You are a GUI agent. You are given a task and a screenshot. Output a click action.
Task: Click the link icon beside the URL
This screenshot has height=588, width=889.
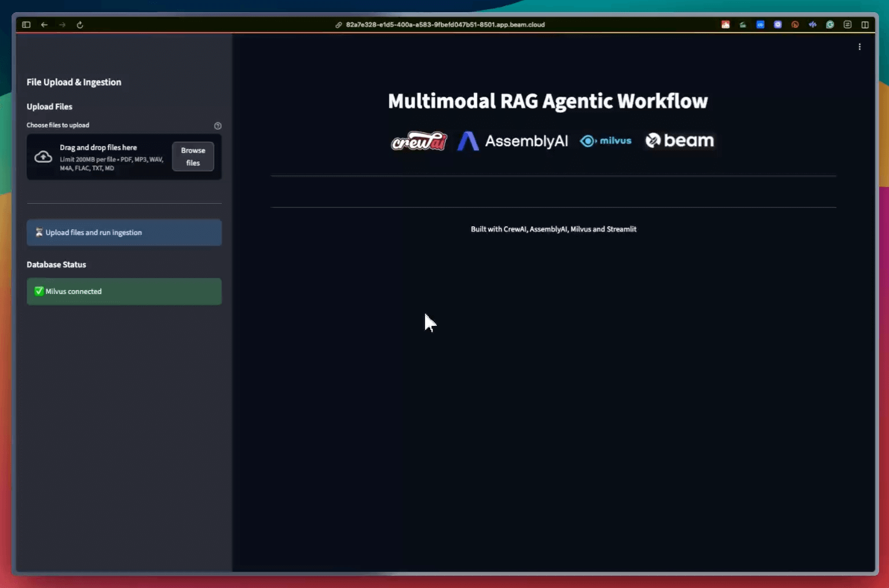pyautogui.click(x=339, y=25)
